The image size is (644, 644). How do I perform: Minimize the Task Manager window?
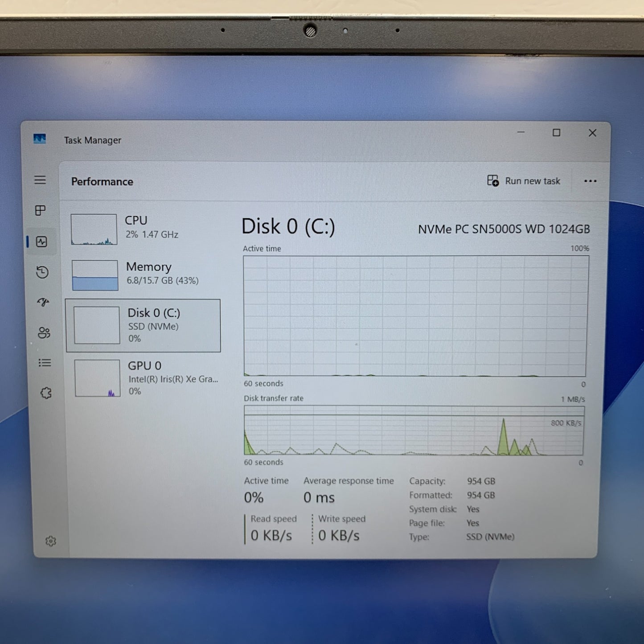521,132
